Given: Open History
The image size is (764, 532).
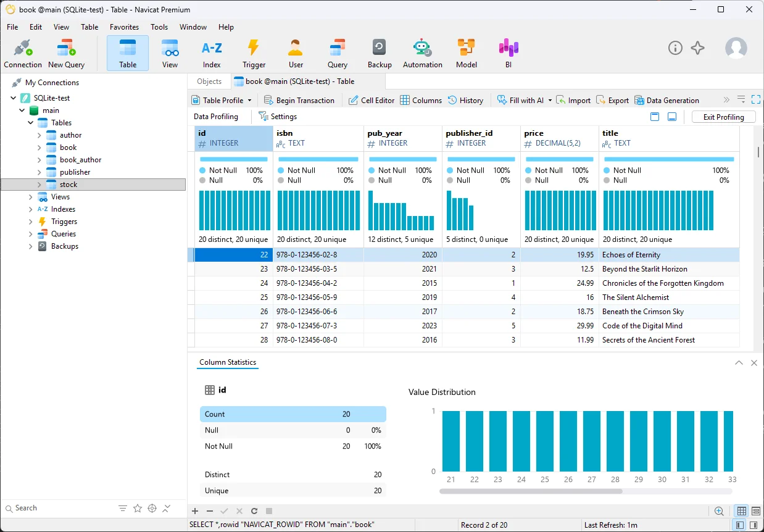Looking at the screenshot, I should (465, 100).
